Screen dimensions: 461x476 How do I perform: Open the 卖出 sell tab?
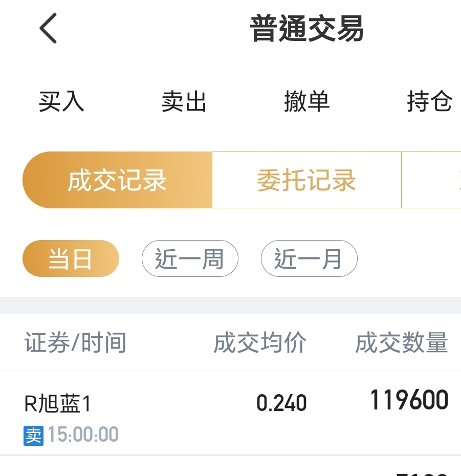click(x=184, y=101)
